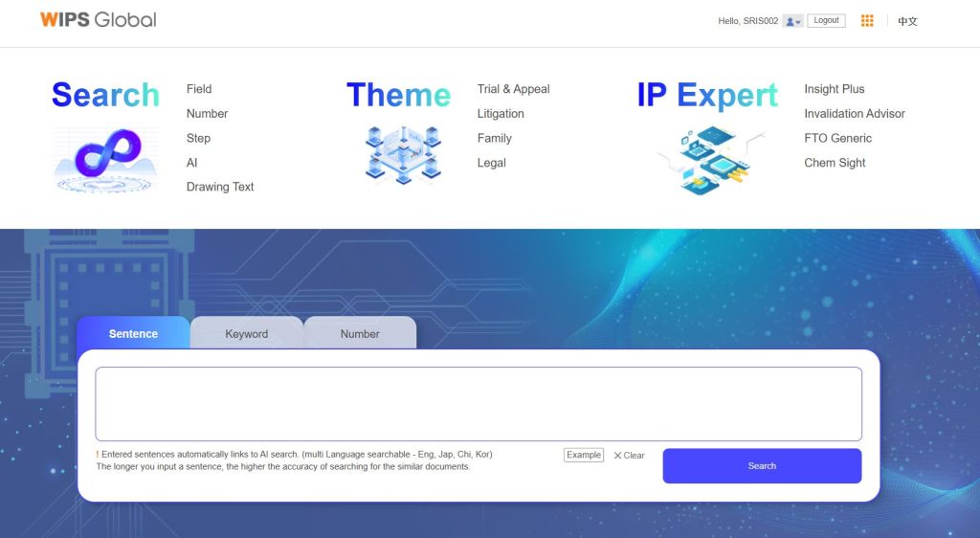Clear the sentence input with X Clear
The image size is (980, 538).
click(x=629, y=456)
